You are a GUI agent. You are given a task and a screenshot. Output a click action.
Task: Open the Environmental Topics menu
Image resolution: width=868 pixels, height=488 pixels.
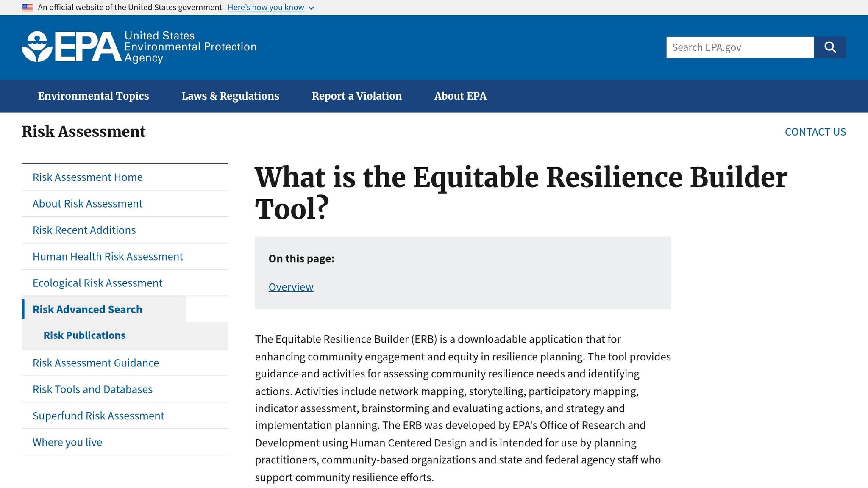pos(93,96)
